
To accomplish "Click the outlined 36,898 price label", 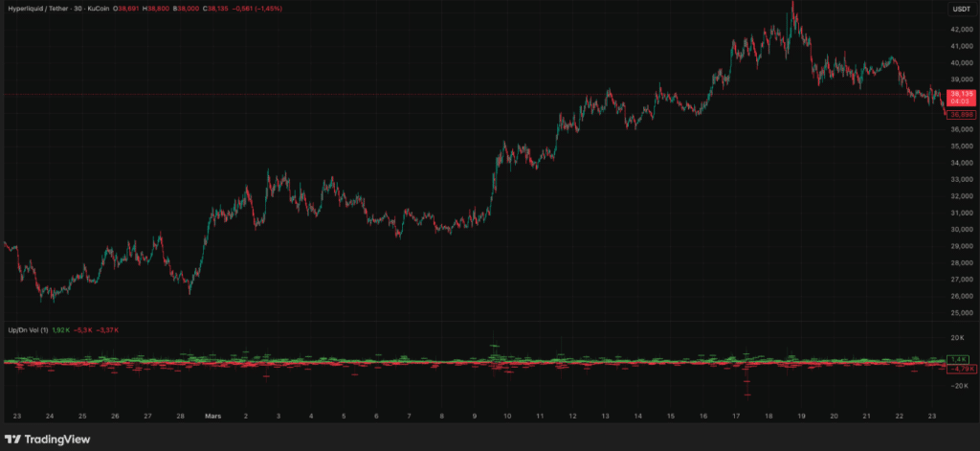I will (x=961, y=115).
